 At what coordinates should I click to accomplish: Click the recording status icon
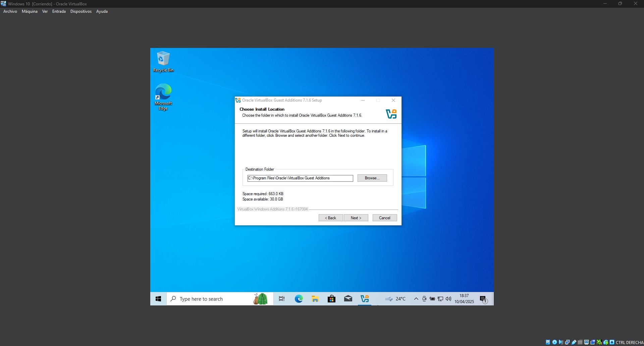click(x=593, y=342)
